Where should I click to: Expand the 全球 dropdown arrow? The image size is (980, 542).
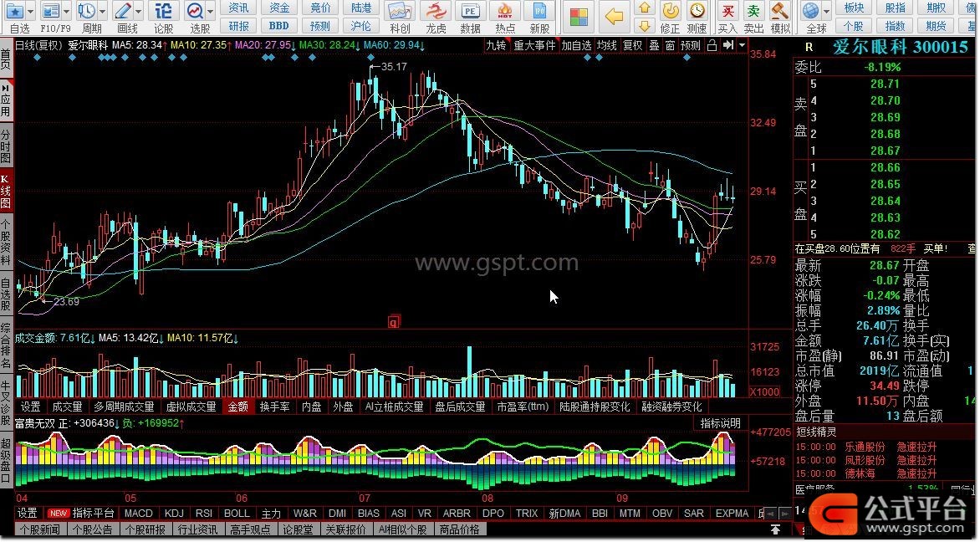tap(826, 11)
